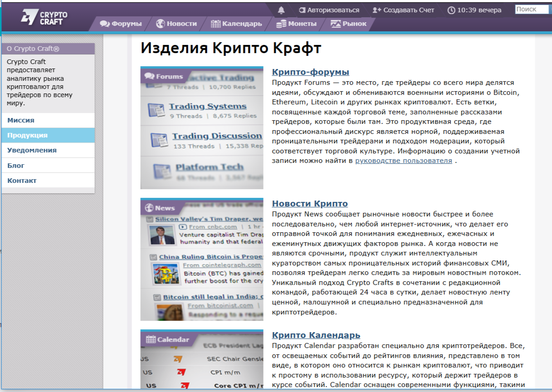The width and height of the screenshot is (552, 392).
Task: Open the News preview thumbnail
Action: (x=202, y=260)
